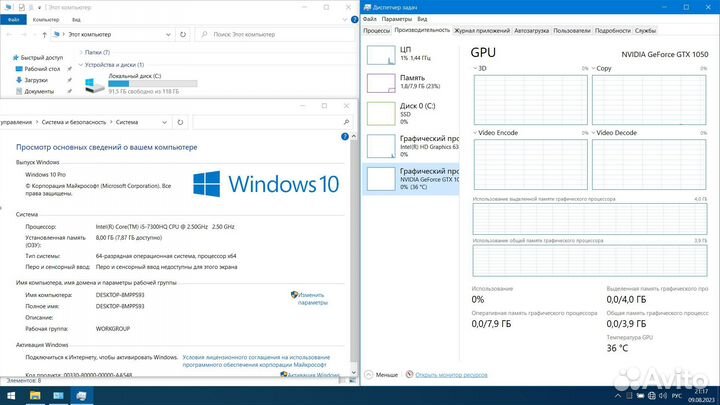Click the Поиск: Этот компьютер search field
720x405 pixels.
[276, 34]
